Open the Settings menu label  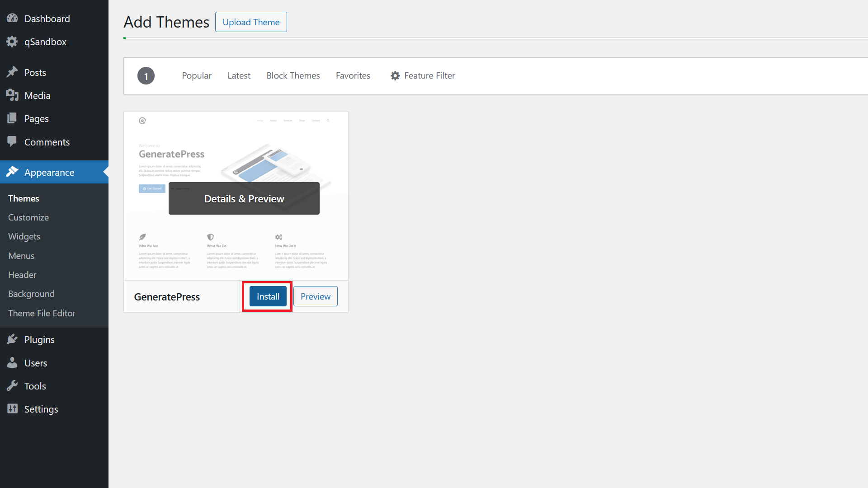point(41,409)
